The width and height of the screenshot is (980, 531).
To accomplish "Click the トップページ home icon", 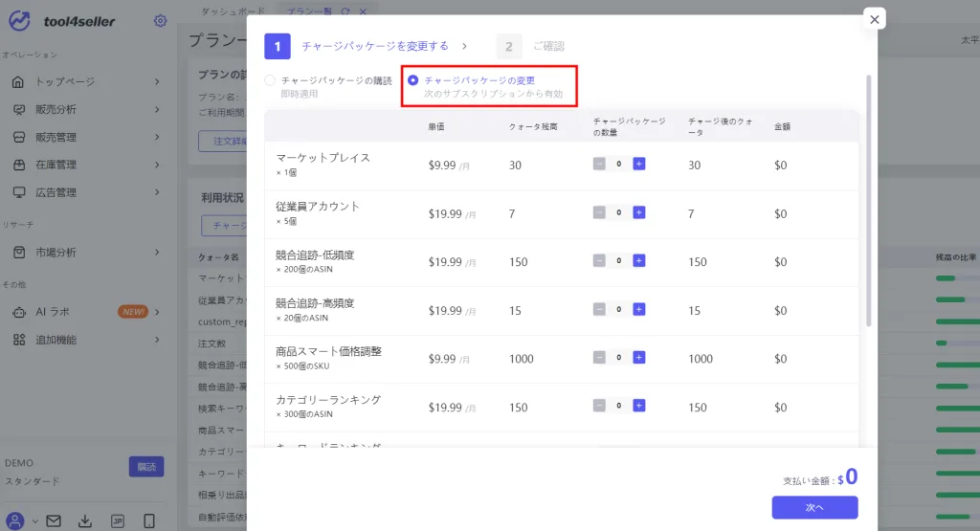I will point(19,82).
